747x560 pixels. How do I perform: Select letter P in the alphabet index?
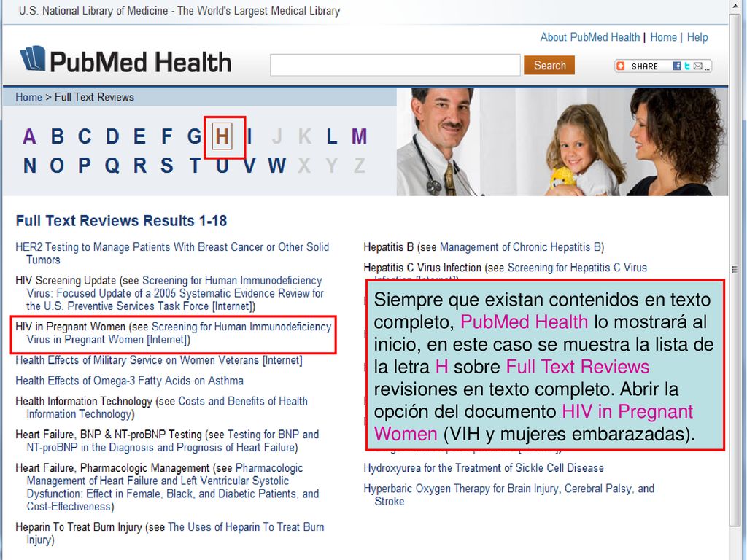coord(85,166)
